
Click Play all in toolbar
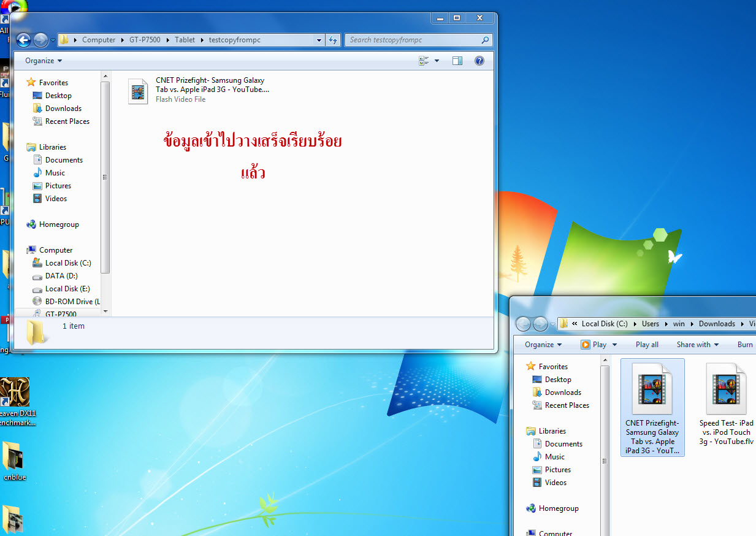tap(647, 345)
